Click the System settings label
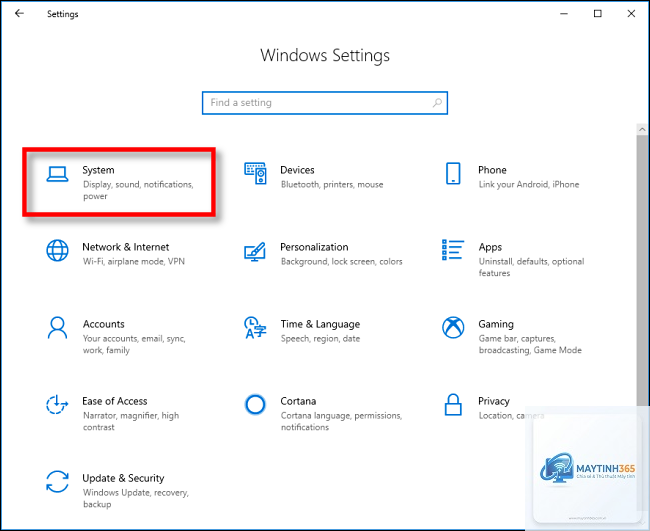The height and width of the screenshot is (531, 650). click(98, 170)
